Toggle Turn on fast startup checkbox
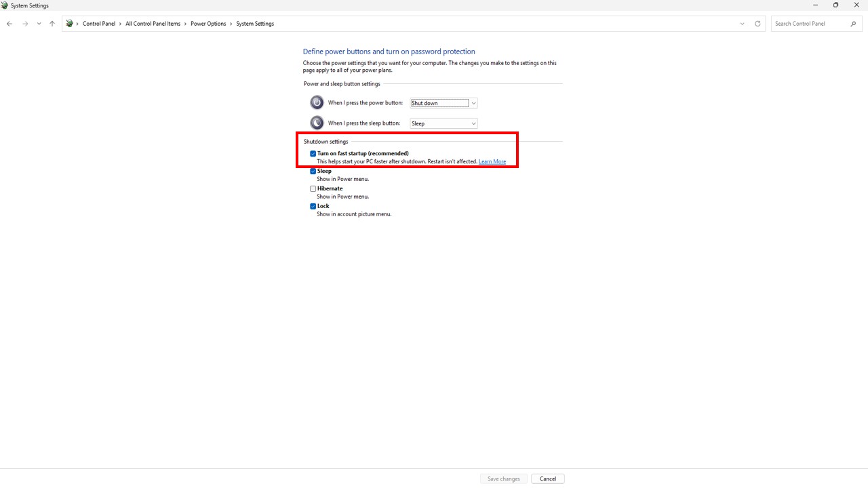 tap(313, 154)
